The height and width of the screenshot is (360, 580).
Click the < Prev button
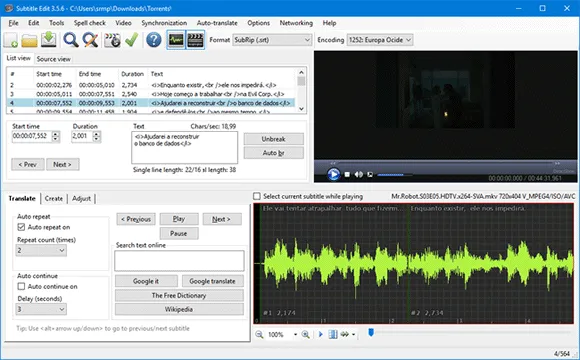coord(28,164)
